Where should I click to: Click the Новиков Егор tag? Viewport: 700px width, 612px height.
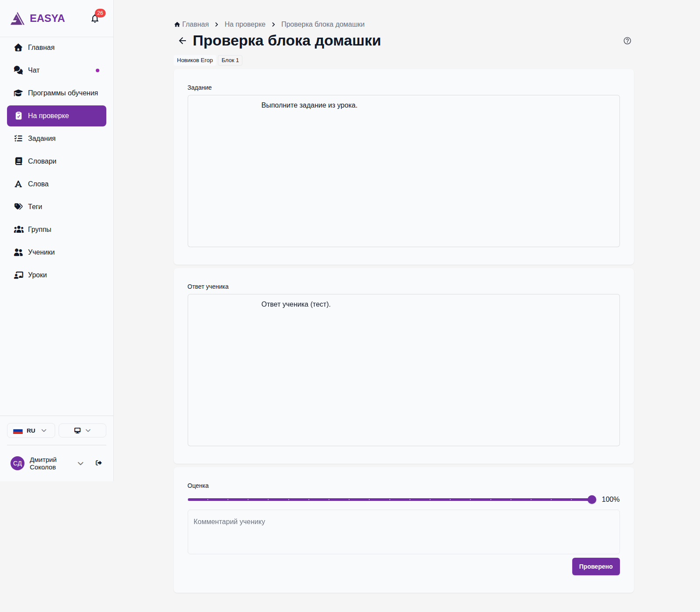195,60
